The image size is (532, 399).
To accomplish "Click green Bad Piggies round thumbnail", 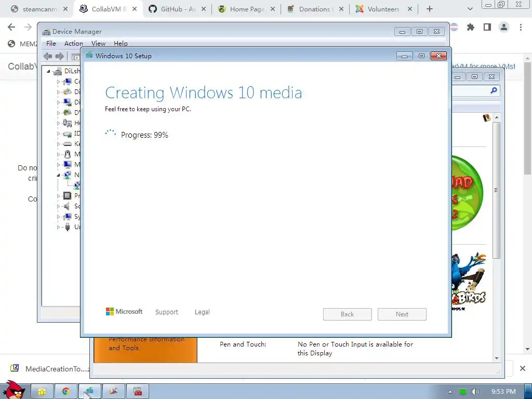I will pyautogui.click(x=468, y=193).
